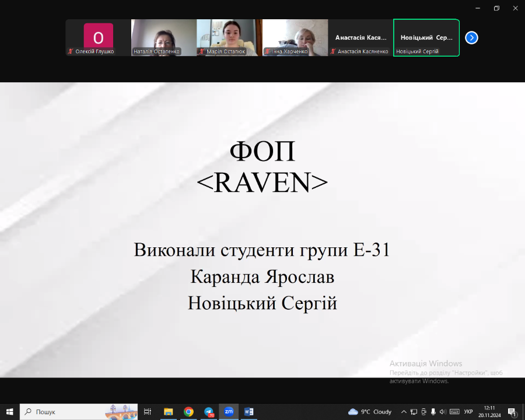Click the name Новіцький Сергій on slide
Image resolution: width=525 pixels, height=420 pixels.
click(262, 303)
